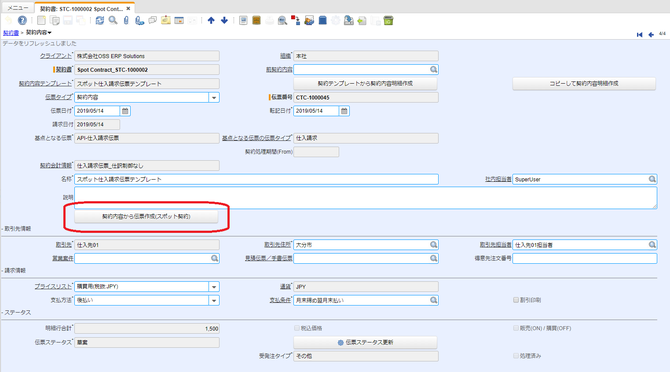Screen dimensions: 670x372
Task: Click the クライアント field label link
Action: click(56, 56)
